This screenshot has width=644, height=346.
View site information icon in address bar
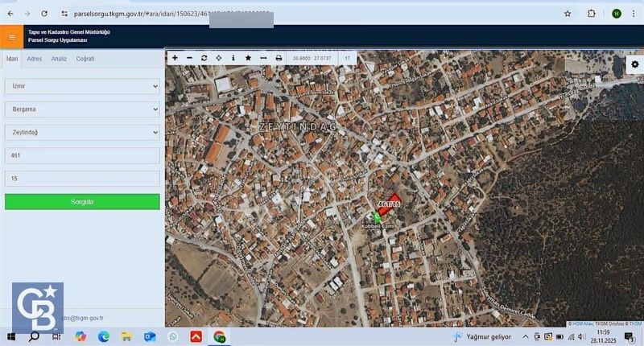[64, 14]
